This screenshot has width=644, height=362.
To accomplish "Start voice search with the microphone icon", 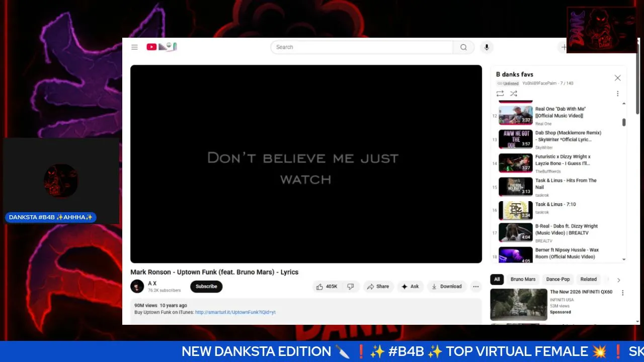I will coord(486,47).
